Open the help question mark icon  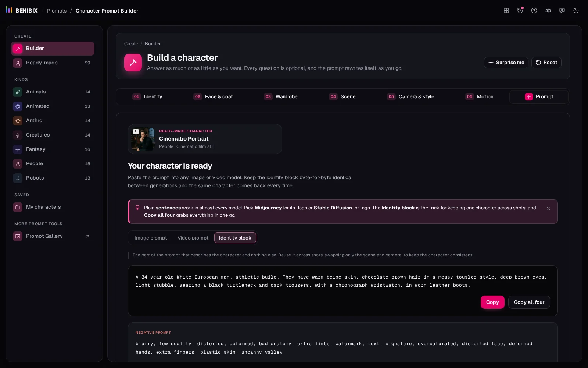pos(534,11)
